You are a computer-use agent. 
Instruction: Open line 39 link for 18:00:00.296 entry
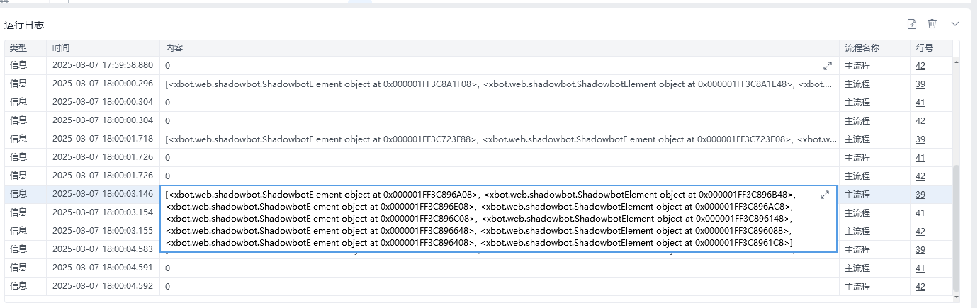coord(920,84)
